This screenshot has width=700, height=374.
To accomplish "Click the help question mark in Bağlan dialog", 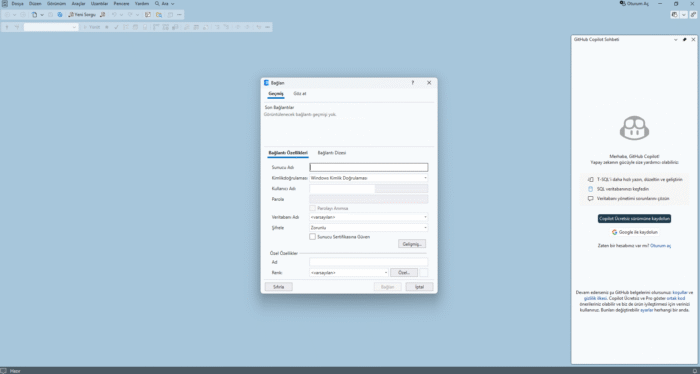I will point(412,83).
